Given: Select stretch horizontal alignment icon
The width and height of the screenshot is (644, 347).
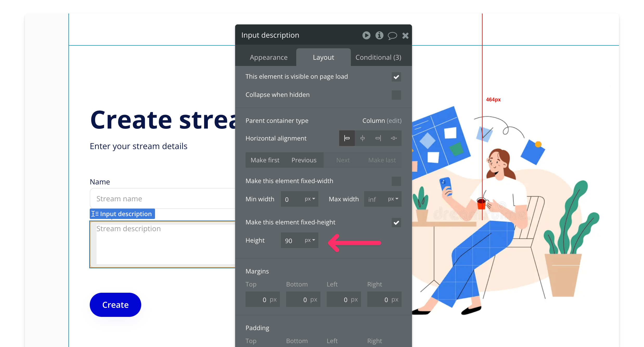Looking at the screenshot, I should [x=394, y=138].
